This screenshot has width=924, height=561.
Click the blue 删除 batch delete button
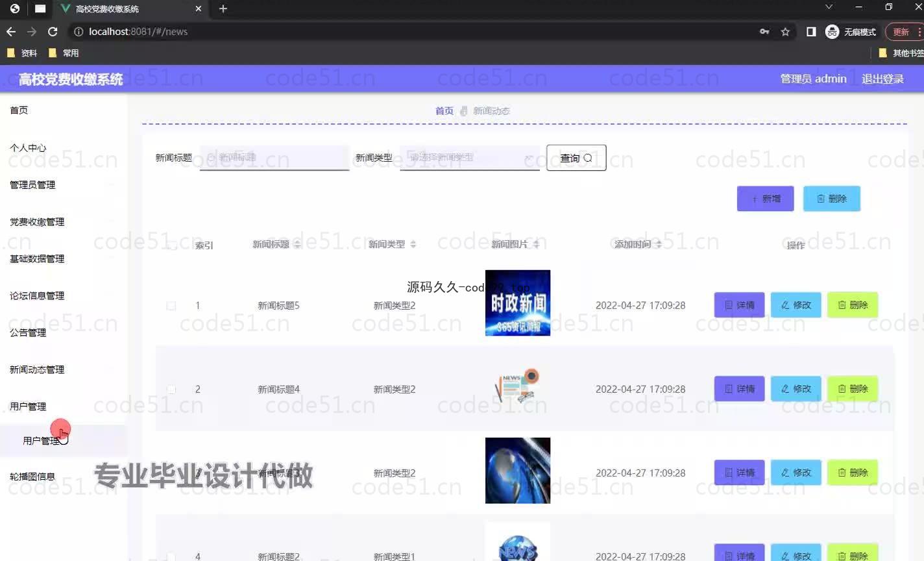coord(832,199)
